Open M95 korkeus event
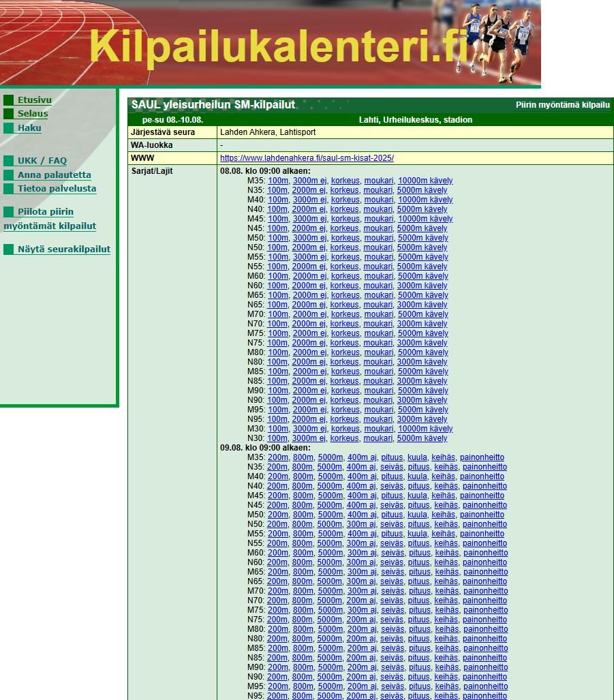This screenshot has width=614, height=700. 346,410
